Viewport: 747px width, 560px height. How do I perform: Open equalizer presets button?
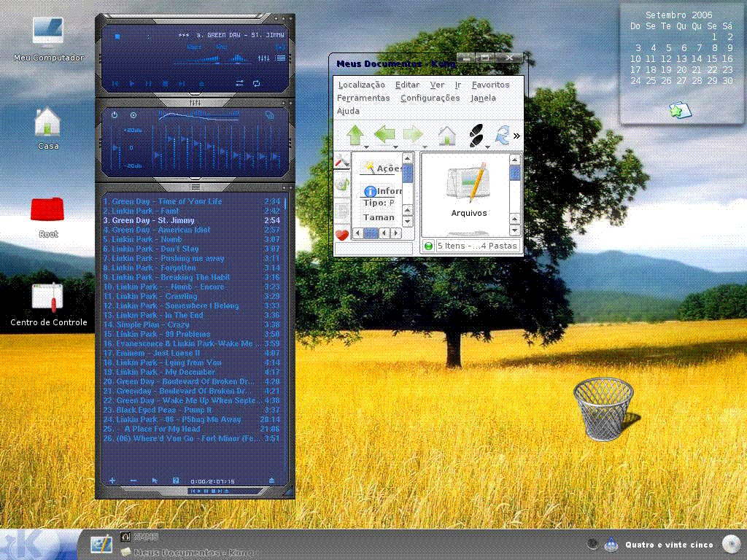(x=270, y=115)
